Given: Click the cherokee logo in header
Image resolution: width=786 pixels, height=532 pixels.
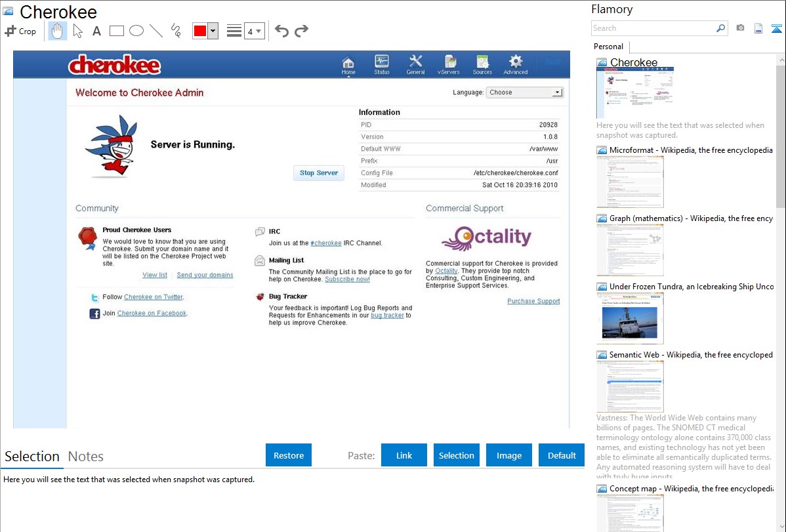Looking at the screenshot, I should tap(114, 65).
